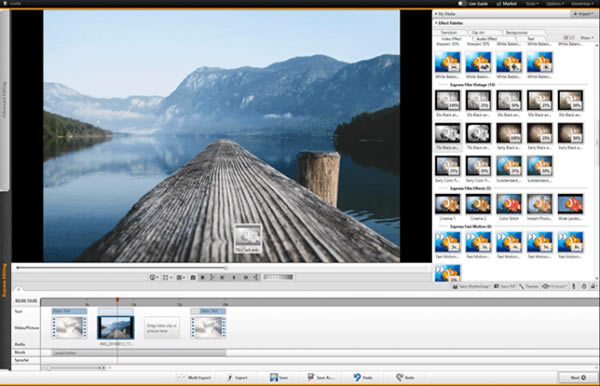The image size is (600, 386).
Task: Click the Save As icon
Action: click(x=311, y=378)
